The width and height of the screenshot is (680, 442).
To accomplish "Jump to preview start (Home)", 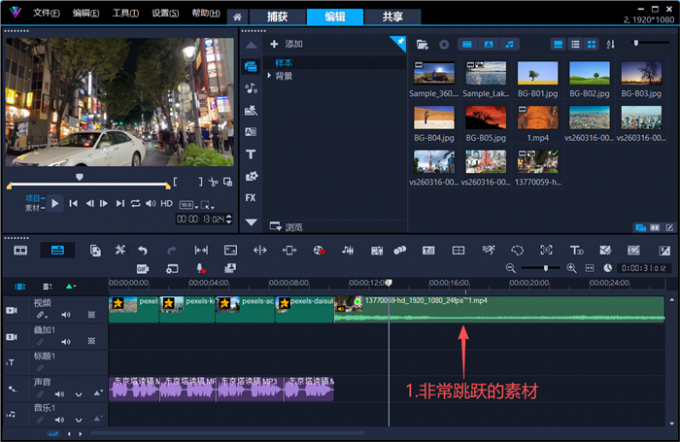I will (x=73, y=203).
